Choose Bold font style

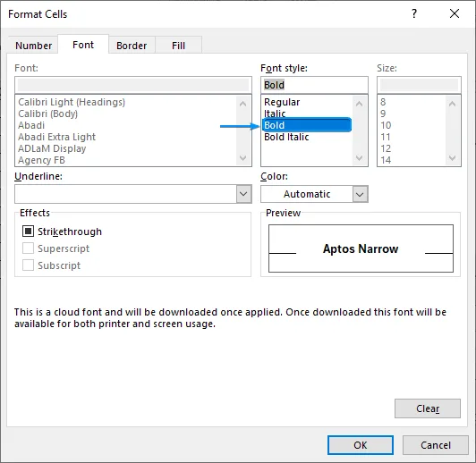pyautogui.click(x=307, y=125)
